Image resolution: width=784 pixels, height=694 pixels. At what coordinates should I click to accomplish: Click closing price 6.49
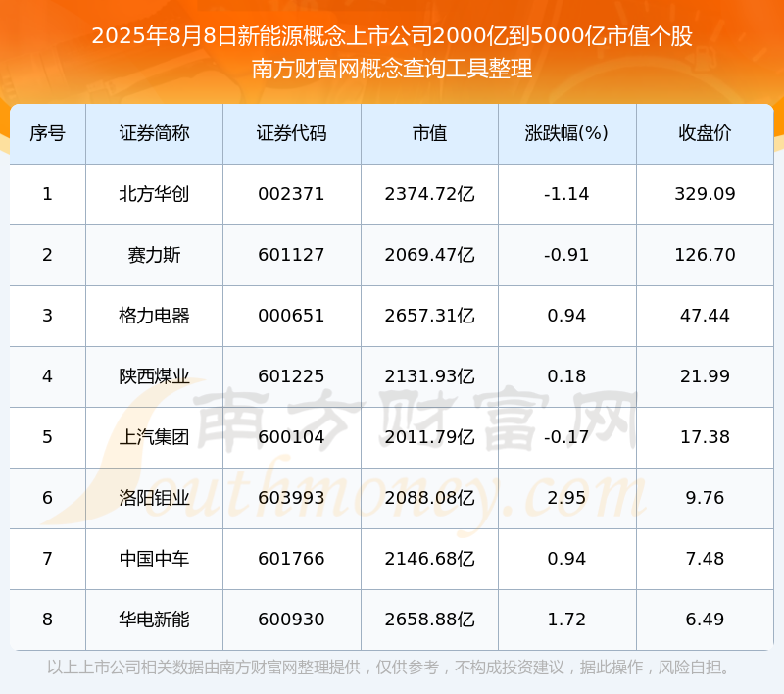(x=705, y=620)
